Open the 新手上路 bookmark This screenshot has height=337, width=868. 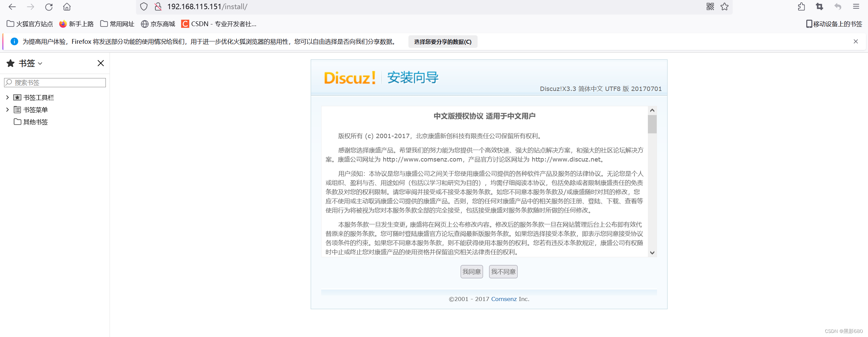tap(77, 24)
